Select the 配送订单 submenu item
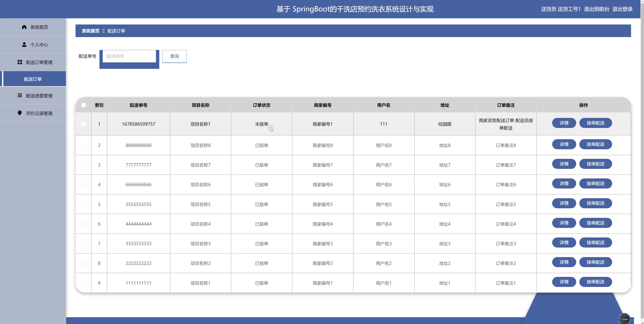 click(x=33, y=79)
